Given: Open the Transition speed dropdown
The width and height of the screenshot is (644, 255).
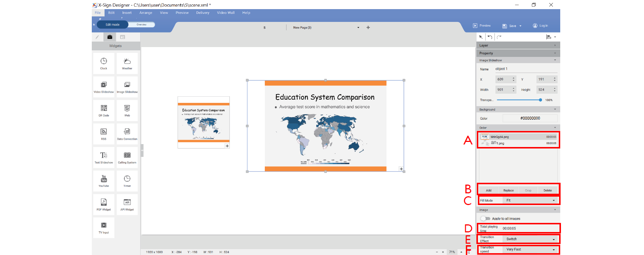Looking at the screenshot, I should (x=531, y=250).
